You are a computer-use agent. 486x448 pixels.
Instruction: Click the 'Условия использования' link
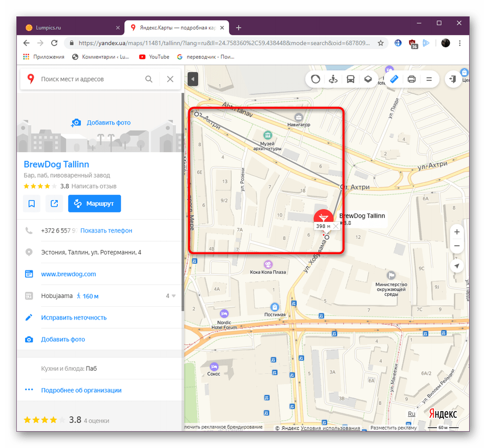330,428
